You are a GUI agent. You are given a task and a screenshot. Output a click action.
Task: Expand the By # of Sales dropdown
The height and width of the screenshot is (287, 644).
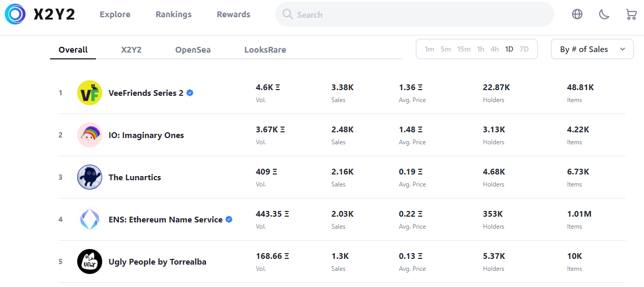coord(592,49)
